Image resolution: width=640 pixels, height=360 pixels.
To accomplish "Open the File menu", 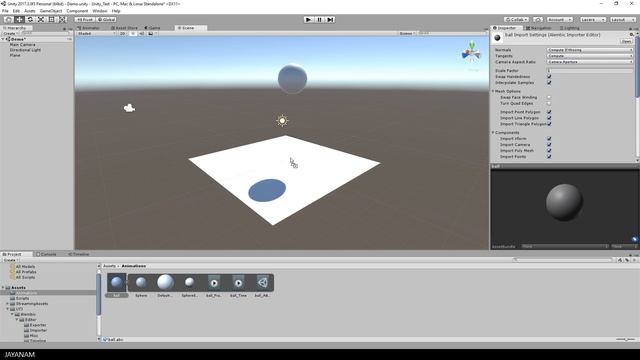I will [x=5, y=11].
